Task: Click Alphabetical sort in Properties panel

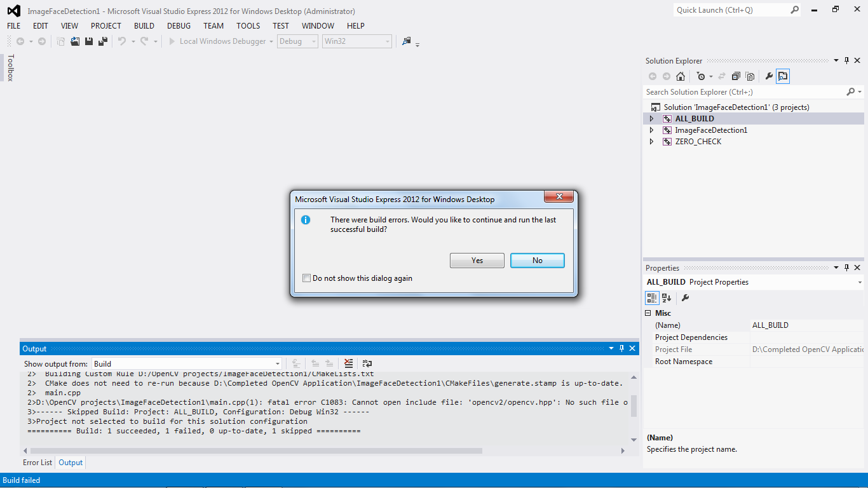Action: [x=667, y=297]
